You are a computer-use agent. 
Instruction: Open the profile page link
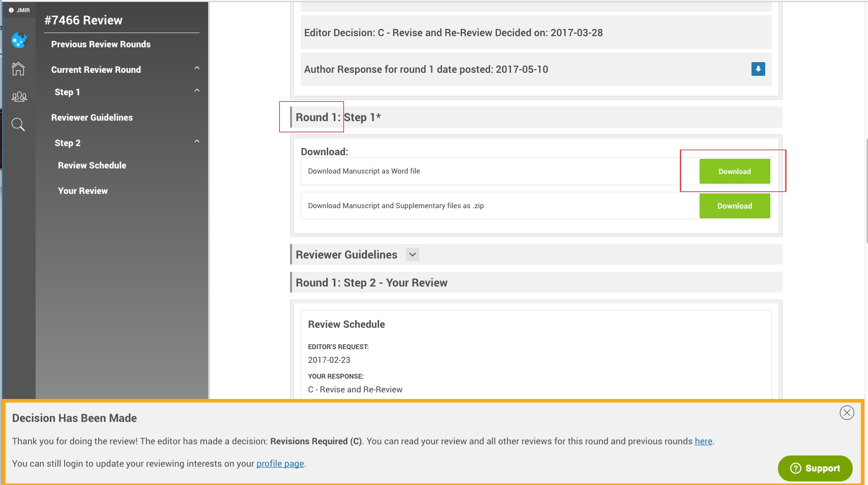280,464
